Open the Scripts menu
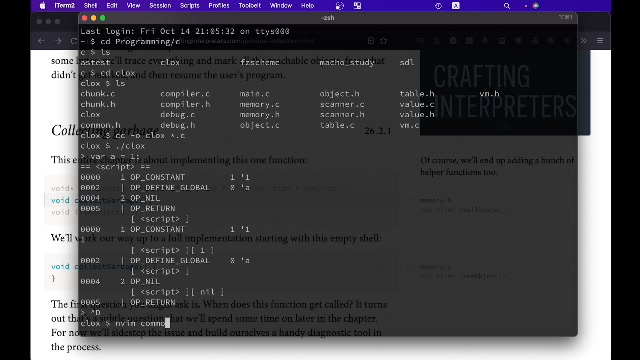The image size is (640, 360). coord(189,6)
